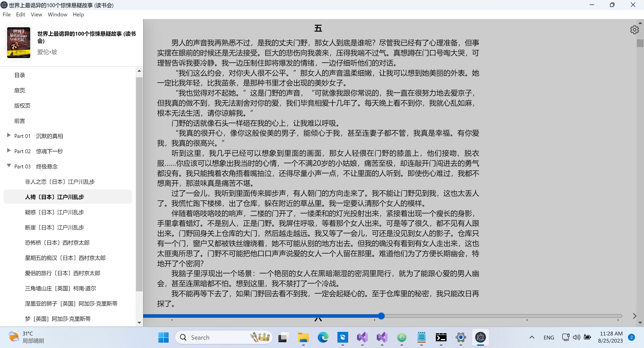The image size is (644, 348).
Task: Open the 目录 table of contents entry
Action: (20, 75)
